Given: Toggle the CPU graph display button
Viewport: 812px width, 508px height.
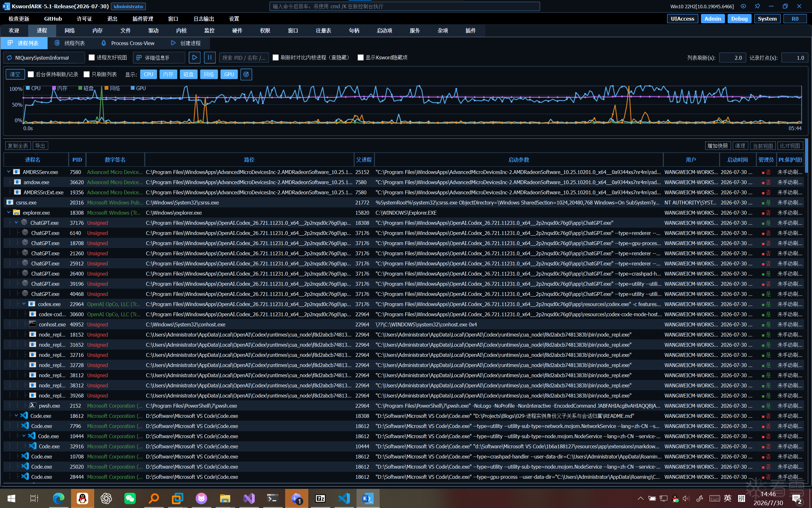Looking at the screenshot, I should point(149,74).
